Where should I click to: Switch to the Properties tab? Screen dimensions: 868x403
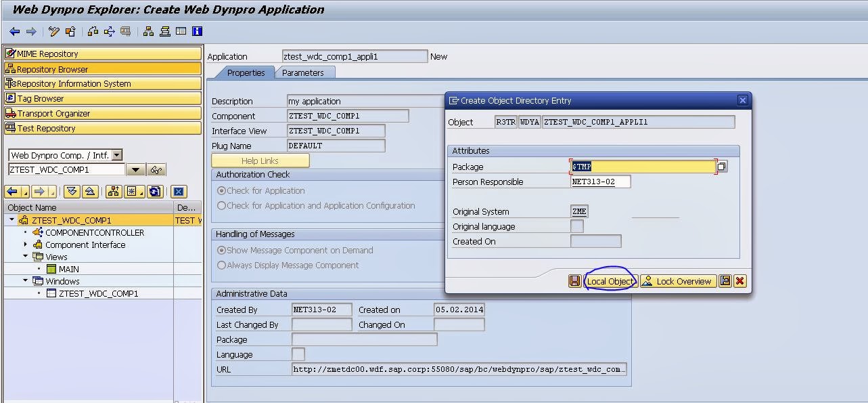(x=246, y=72)
